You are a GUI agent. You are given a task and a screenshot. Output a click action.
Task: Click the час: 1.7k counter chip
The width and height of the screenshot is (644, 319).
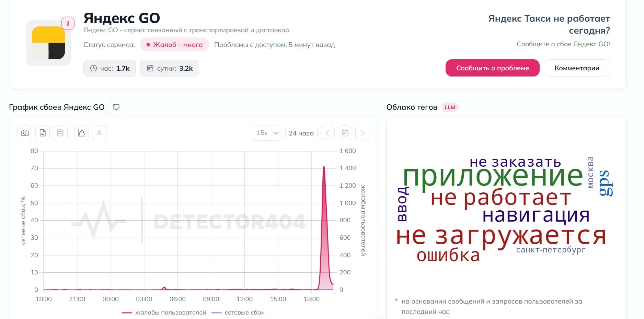(x=110, y=68)
